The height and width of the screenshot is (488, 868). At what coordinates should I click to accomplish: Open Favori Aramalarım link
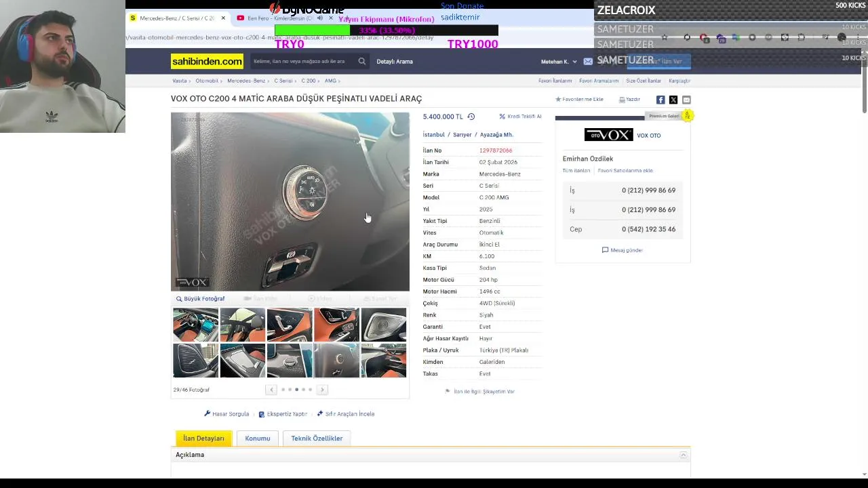(599, 81)
